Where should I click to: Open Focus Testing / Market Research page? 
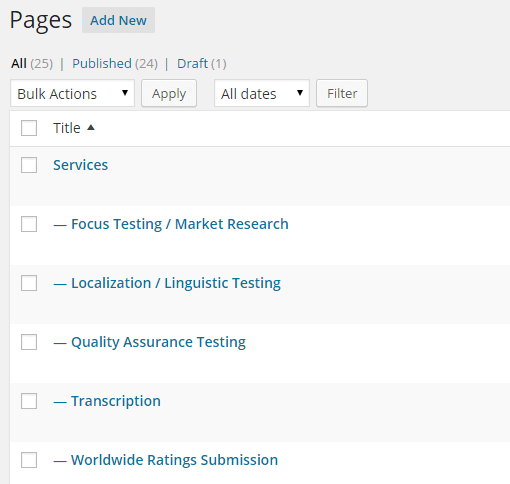[x=180, y=224]
